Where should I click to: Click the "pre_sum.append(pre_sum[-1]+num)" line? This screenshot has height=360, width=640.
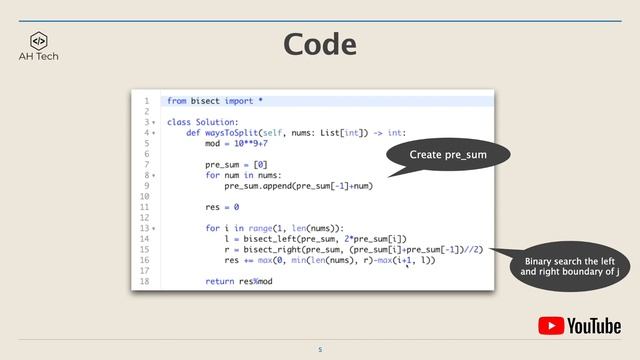coord(299,186)
